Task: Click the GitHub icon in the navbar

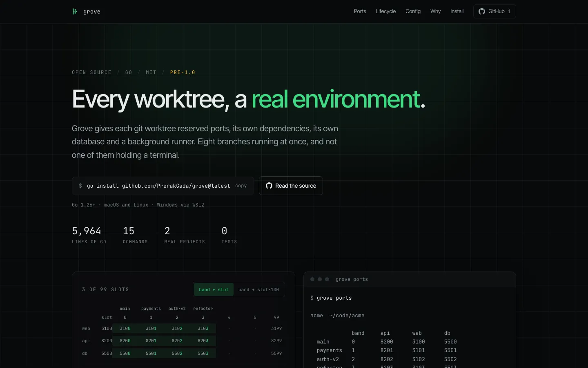Action: [x=482, y=11]
